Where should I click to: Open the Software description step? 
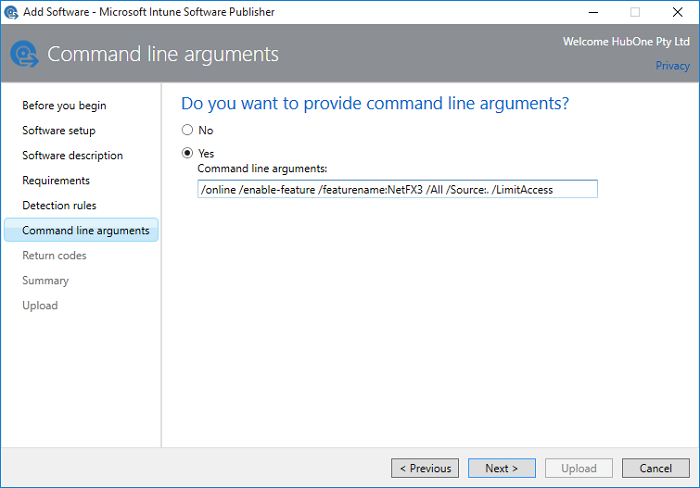(72, 155)
